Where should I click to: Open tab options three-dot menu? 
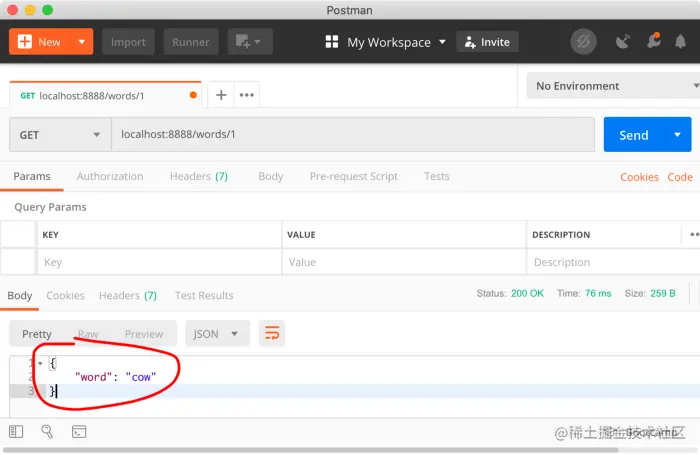[246, 95]
